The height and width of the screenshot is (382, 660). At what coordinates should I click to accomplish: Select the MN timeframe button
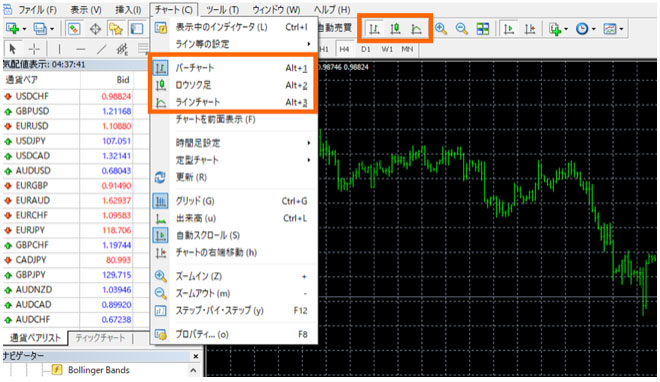click(x=407, y=49)
